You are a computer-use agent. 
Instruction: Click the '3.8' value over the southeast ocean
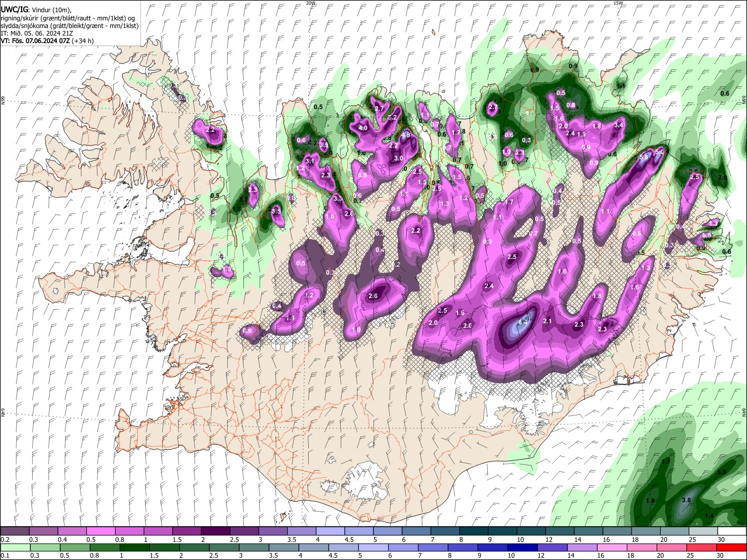click(686, 501)
